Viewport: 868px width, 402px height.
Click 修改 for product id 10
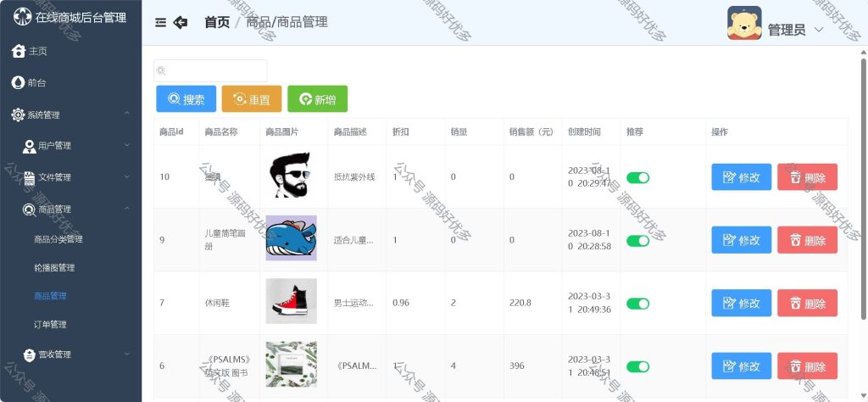coord(741,177)
